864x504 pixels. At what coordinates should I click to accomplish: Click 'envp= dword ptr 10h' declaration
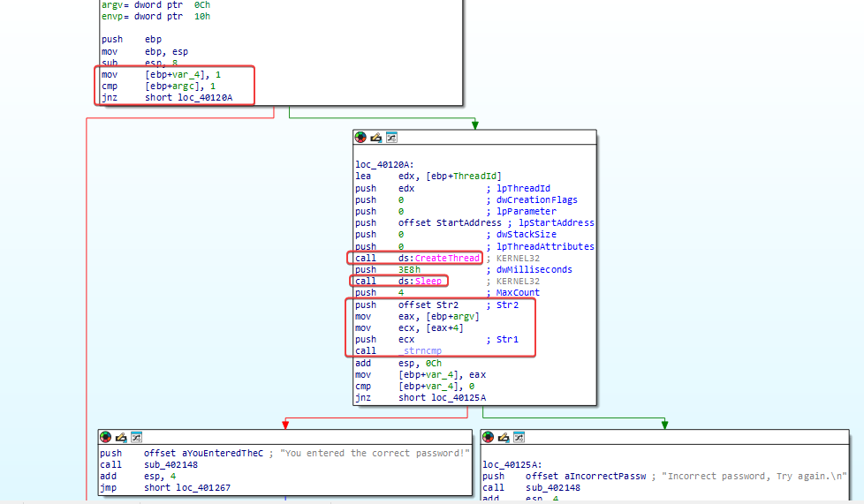coord(156,17)
